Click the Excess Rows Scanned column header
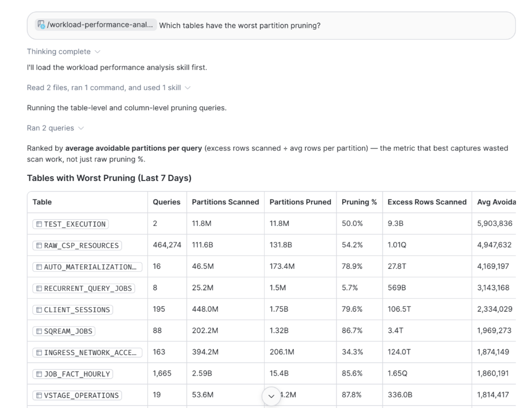Screen dimensions: 532x408 coord(427,202)
